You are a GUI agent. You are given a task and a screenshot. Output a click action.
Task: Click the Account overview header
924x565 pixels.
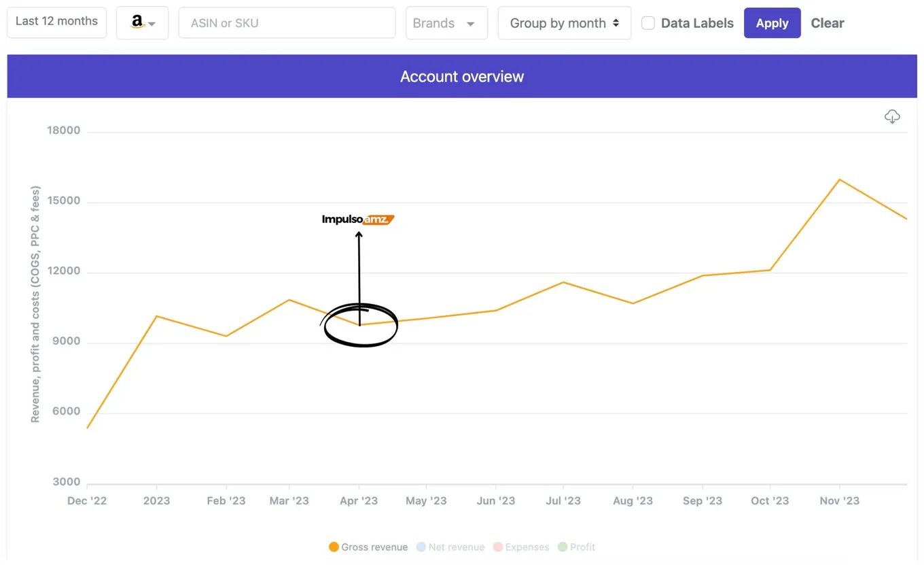(x=462, y=76)
